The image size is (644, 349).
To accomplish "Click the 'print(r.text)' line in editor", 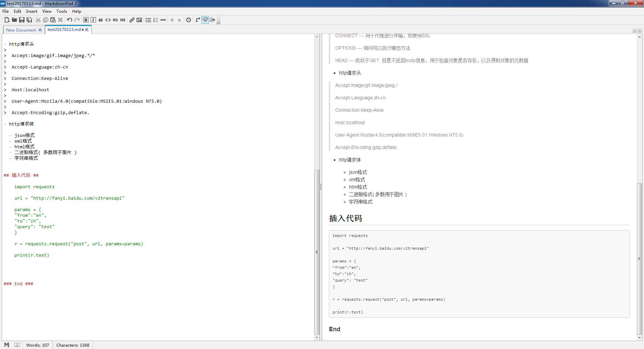I will pyautogui.click(x=32, y=255).
